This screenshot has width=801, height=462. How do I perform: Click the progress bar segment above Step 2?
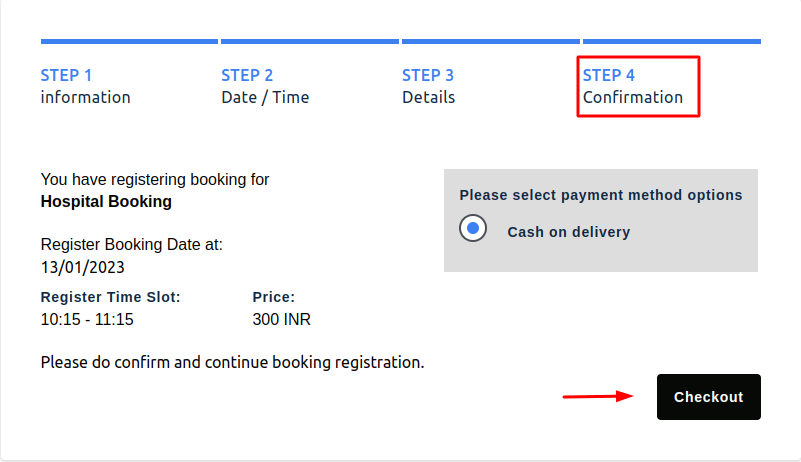tap(309, 41)
